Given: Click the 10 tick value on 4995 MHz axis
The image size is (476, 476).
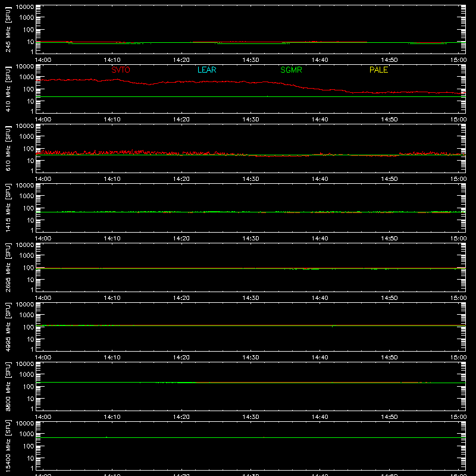Looking at the screenshot, I should point(30,339).
